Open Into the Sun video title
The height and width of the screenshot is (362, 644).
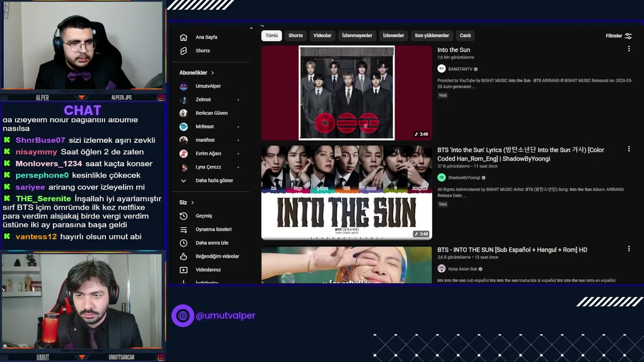tap(454, 50)
